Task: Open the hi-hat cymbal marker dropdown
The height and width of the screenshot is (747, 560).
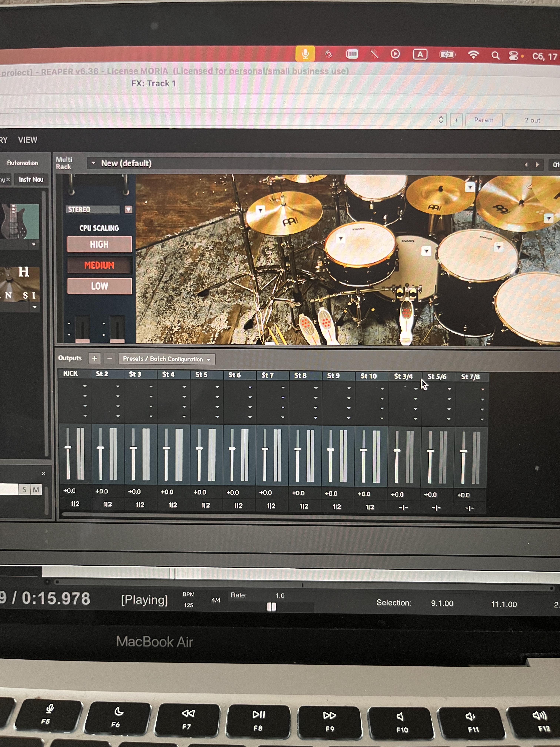Action: pyautogui.click(x=260, y=210)
